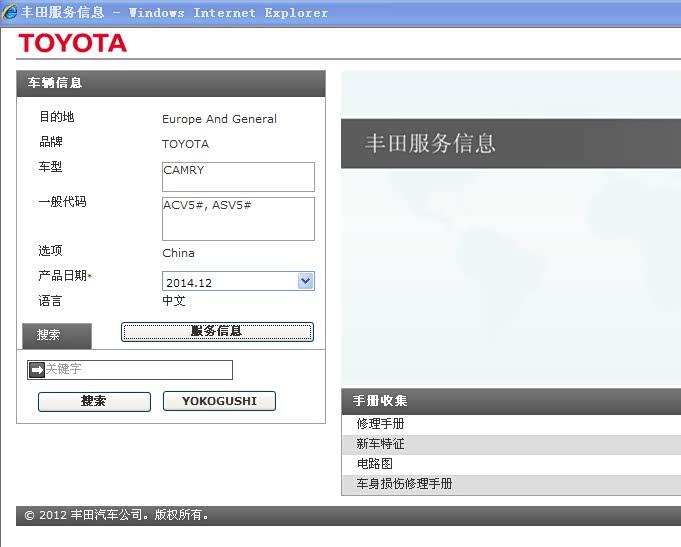Image resolution: width=681 pixels, height=547 pixels.
Task: Click the YOKOGUSHI button
Action: [219, 401]
